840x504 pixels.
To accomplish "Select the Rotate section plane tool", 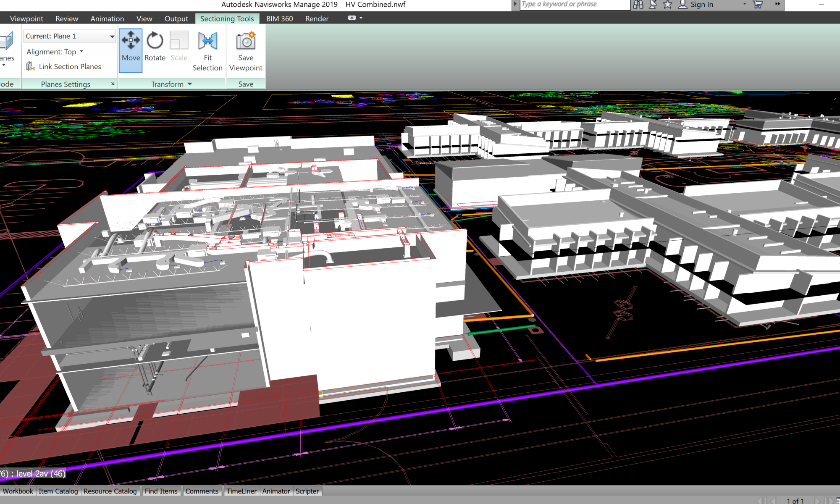I will [x=155, y=47].
